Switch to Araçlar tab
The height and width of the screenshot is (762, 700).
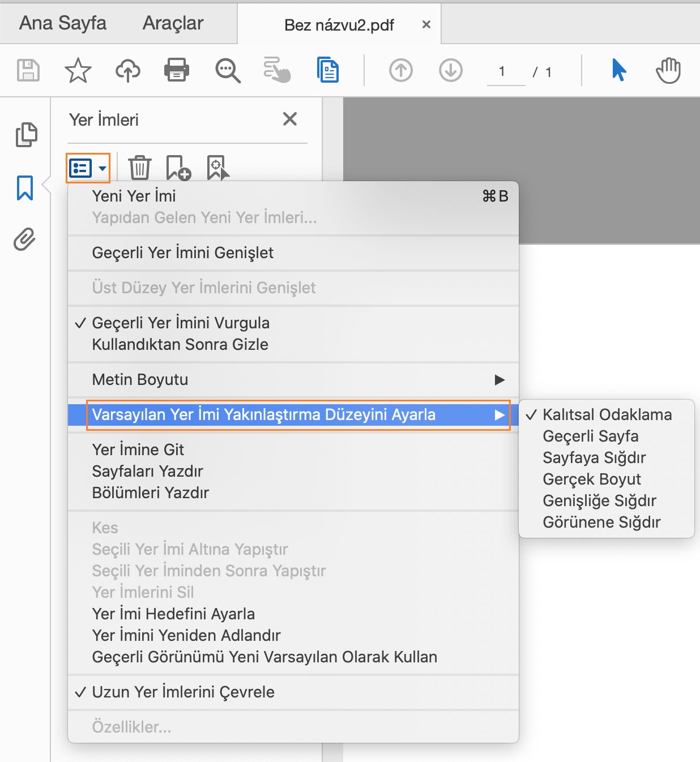click(x=173, y=23)
